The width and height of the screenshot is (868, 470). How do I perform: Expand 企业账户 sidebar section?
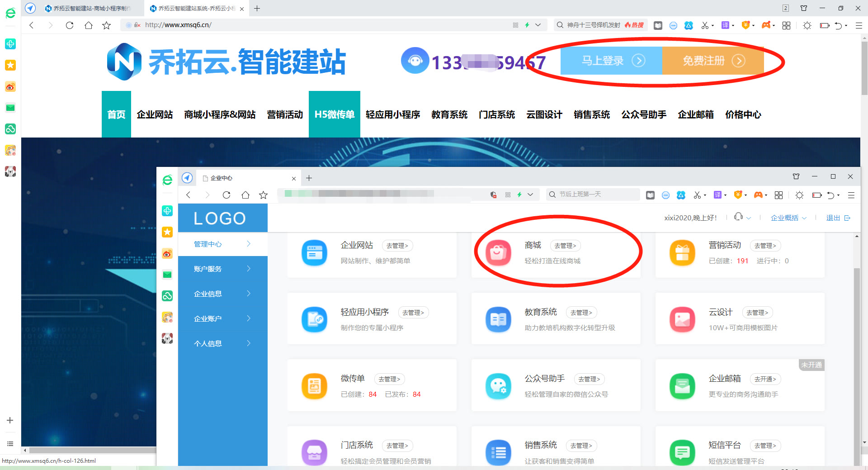tap(222, 318)
